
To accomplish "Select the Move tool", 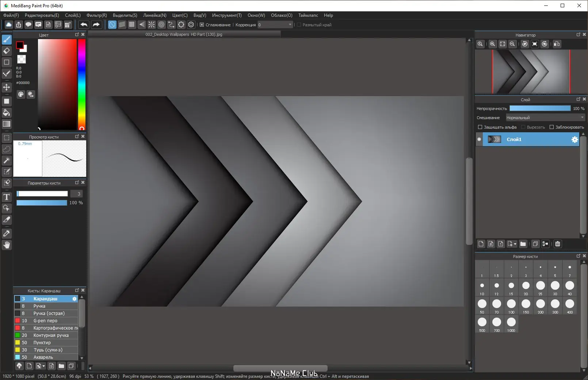I will [x=7, y=87].
